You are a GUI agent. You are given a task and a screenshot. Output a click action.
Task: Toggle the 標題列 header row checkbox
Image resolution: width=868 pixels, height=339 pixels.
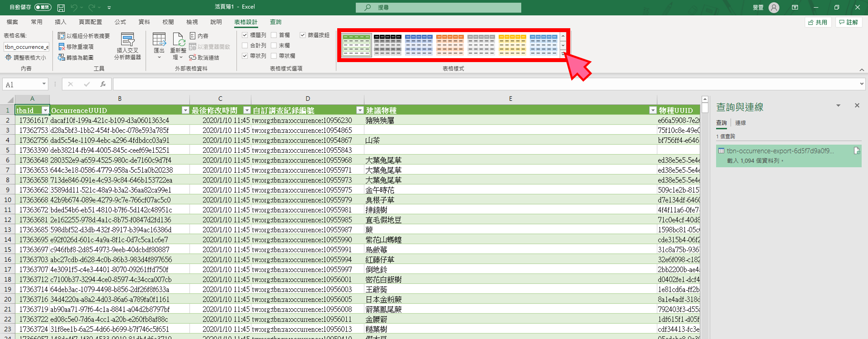245,35
